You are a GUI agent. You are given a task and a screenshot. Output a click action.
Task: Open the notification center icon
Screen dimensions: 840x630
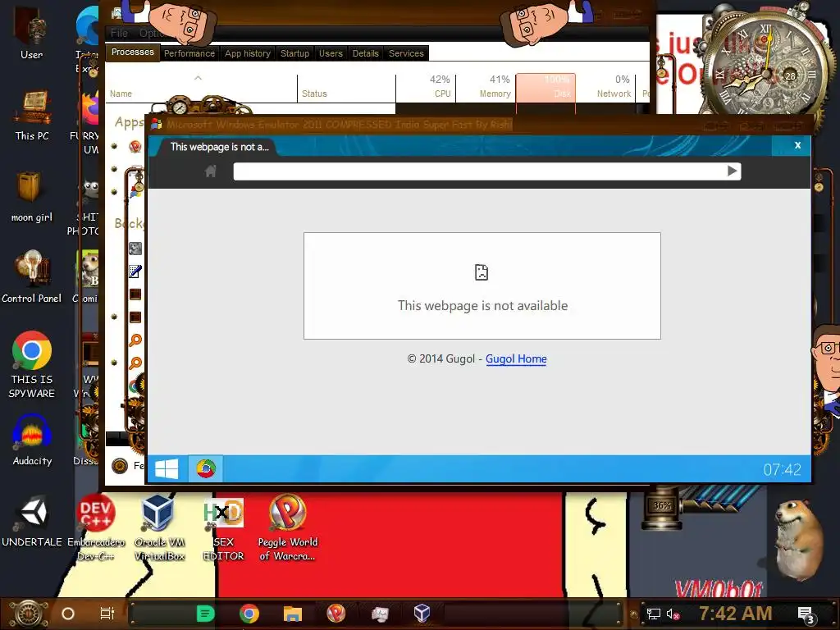tap(806, 615)
